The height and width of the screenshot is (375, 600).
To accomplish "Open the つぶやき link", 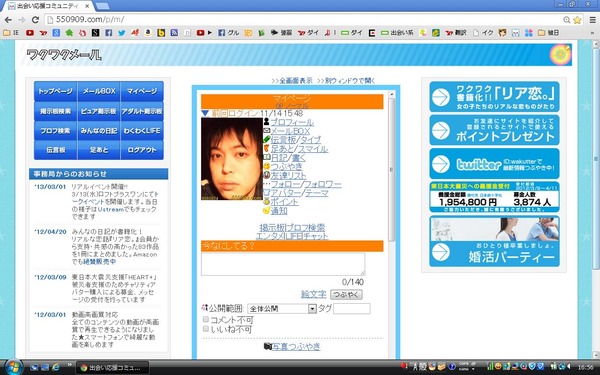I will pos(287,166).
